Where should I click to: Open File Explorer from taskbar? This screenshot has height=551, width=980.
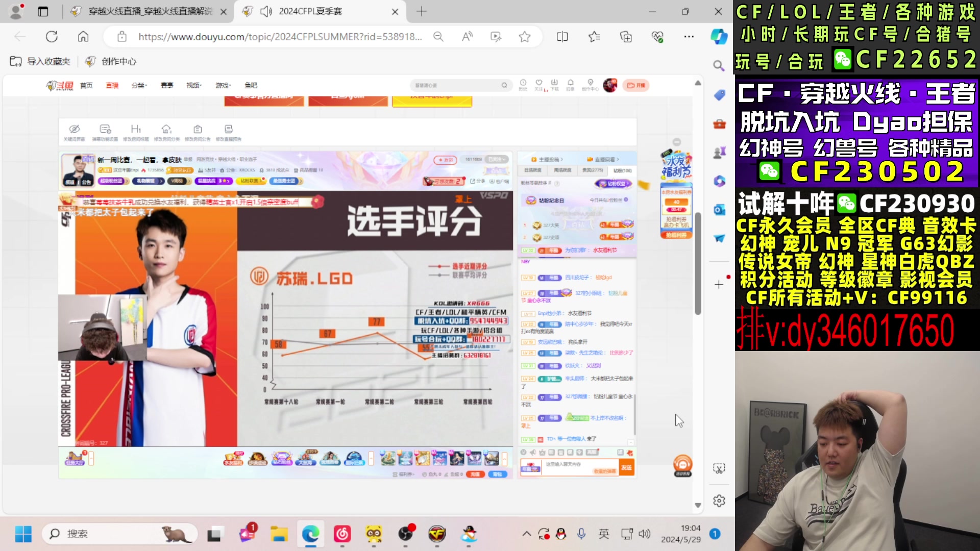point(279,534)
